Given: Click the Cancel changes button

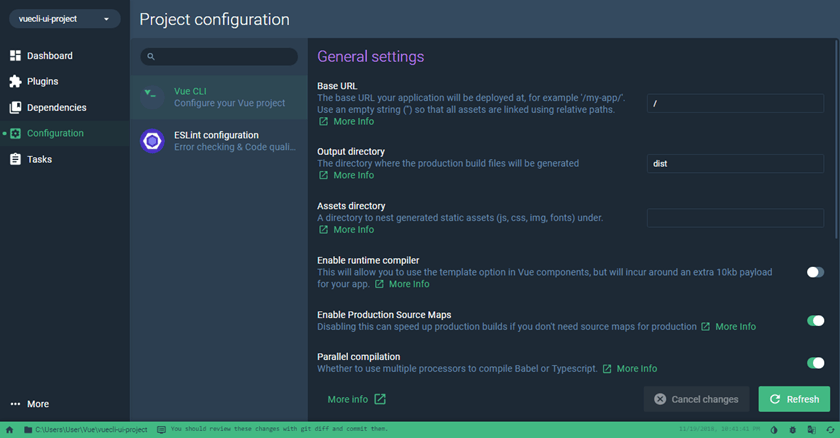Looking at the screenshot, I should 696,399.
